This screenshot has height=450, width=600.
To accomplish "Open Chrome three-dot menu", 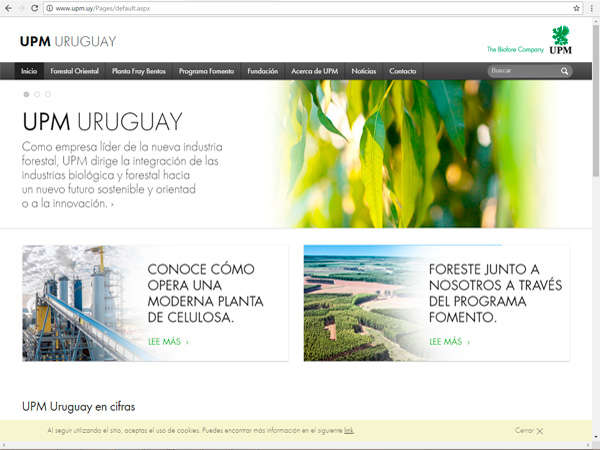I will click(x=592, y=8).
